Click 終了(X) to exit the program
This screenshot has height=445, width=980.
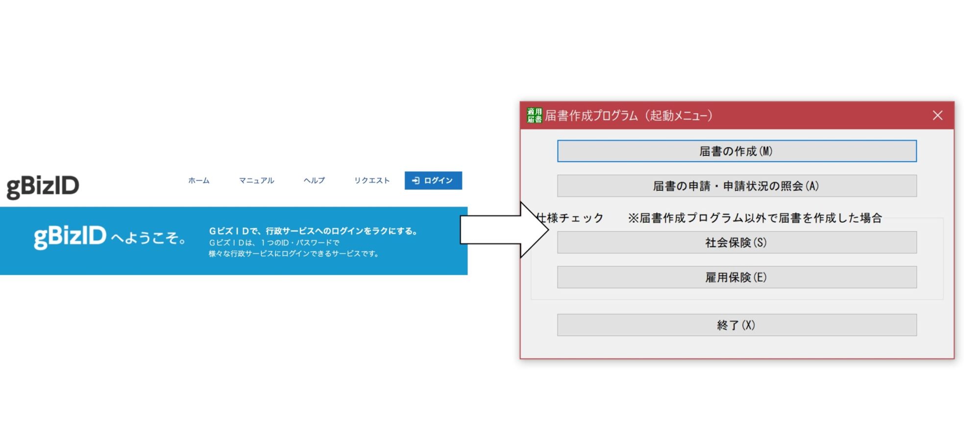click(x=736, y=324)
